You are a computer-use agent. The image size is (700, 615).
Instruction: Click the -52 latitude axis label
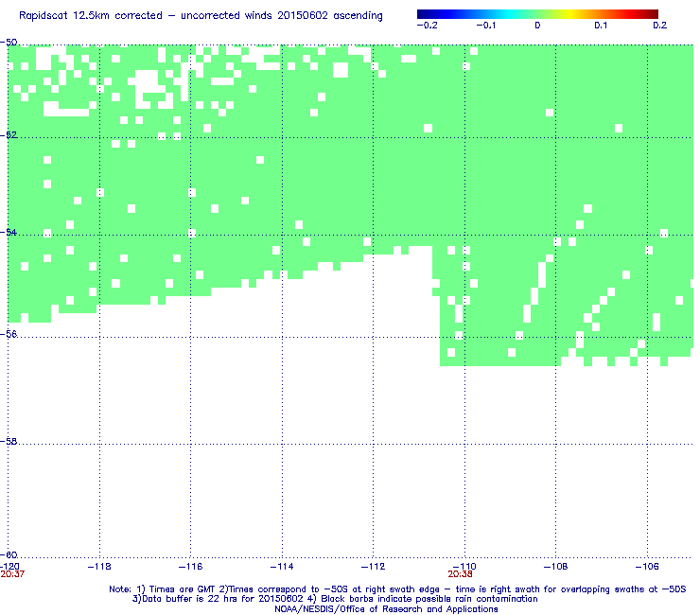point(9,135)
